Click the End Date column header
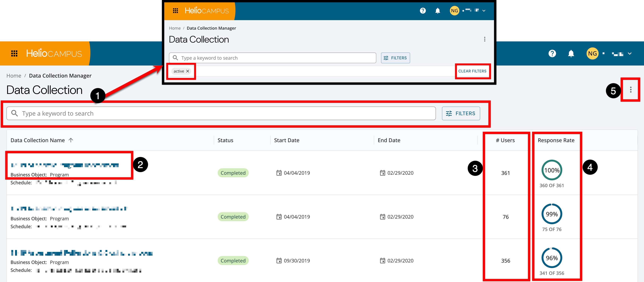The height and width of the screenshot is (282, 644). pos(389,140)
